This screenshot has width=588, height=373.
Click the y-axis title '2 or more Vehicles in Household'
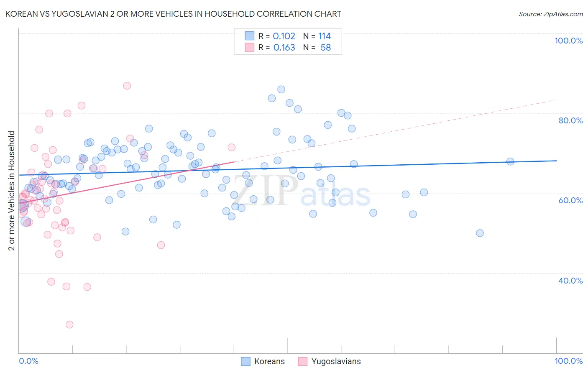(x=12, y=191)
